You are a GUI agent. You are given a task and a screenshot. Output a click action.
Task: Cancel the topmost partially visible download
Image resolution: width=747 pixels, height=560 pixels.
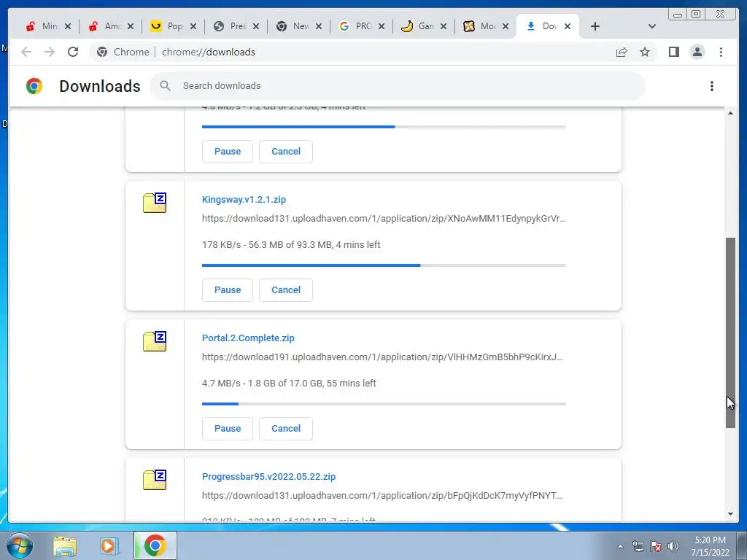pyautogui.click(x=286, y=152)
